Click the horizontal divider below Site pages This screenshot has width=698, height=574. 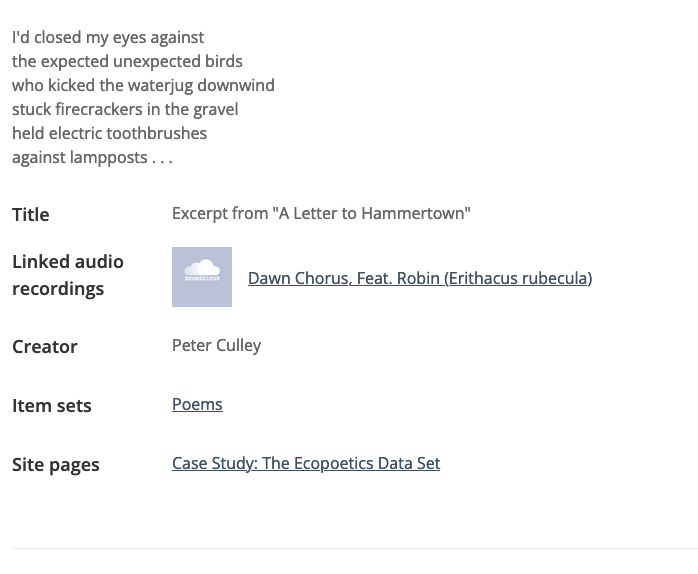click(354, 548)
